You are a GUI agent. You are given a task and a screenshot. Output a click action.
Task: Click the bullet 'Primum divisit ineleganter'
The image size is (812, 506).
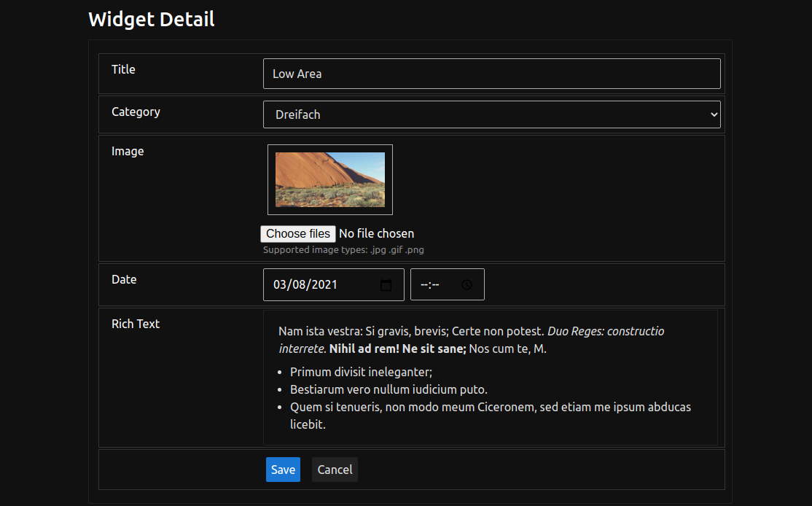(x=361, y=372)
